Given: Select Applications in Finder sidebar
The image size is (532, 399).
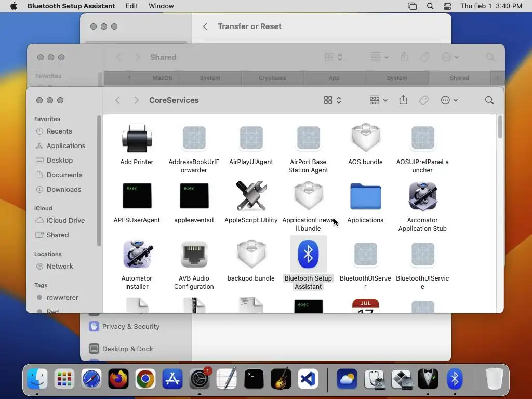Looking at the screenshot, I should point(66,146).
